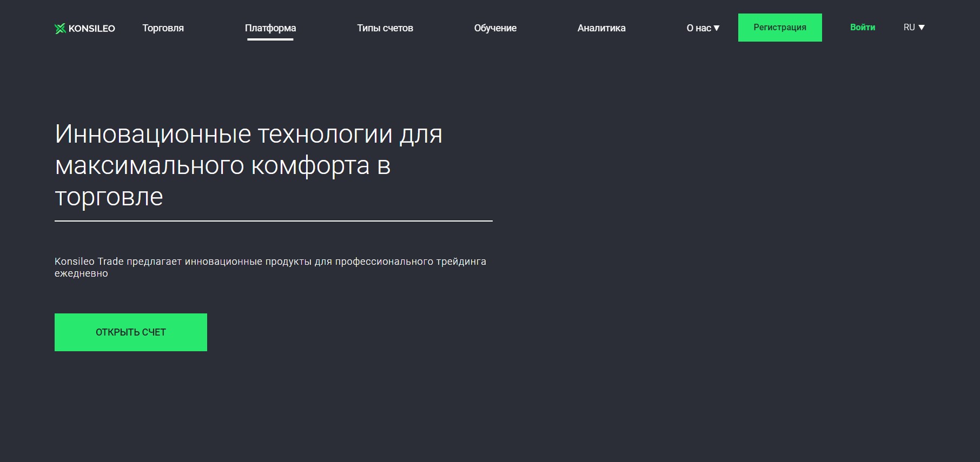
Task: Click the paragraph starting 'Konsileo Trade предлагает'
Action: pyautogui.click(x=270, y=267)
